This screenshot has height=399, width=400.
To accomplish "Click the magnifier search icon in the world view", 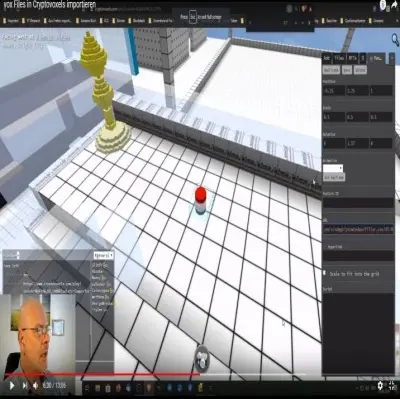I will click(x=395, y=40).
